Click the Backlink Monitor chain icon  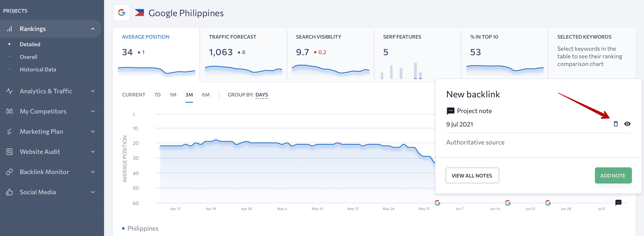tap(9, 172)
